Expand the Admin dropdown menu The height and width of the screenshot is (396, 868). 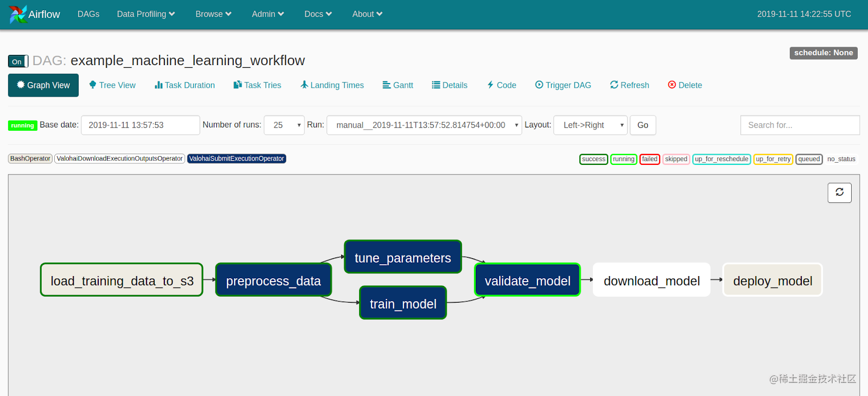click(268, 14)
